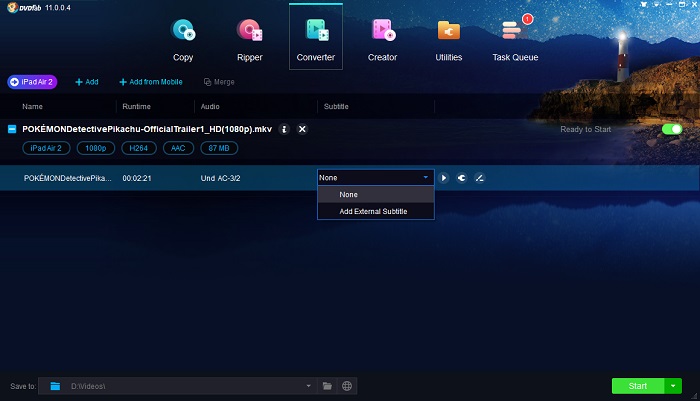The image size is (700, 401).
Task: Click the Audio column header
Action: pyautogui.click(x=210, y=106)
